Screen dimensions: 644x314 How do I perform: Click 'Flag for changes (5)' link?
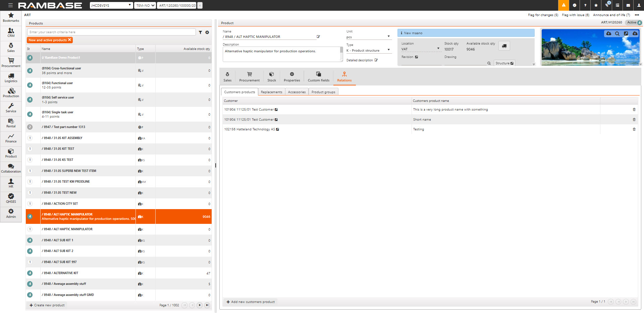tap(543, 15)
